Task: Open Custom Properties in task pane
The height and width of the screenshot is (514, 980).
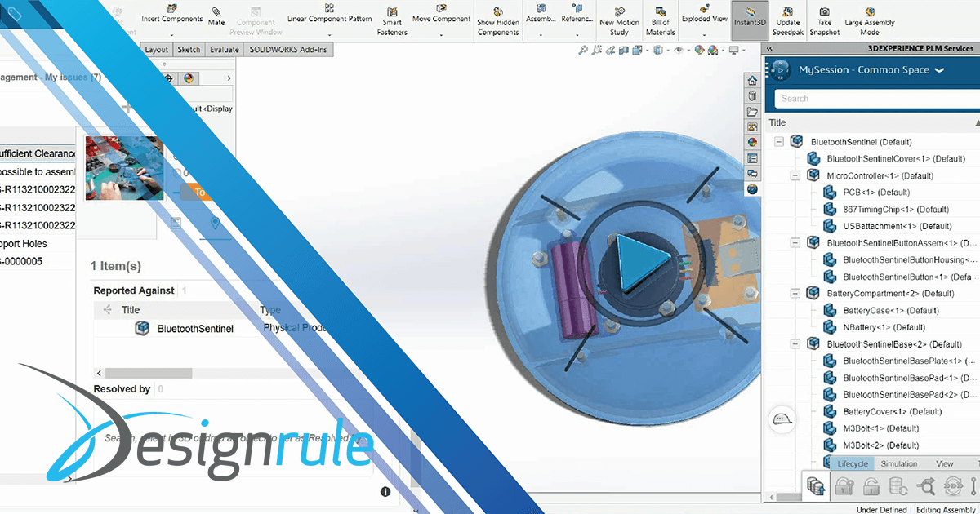Action: tap(752, 158)
